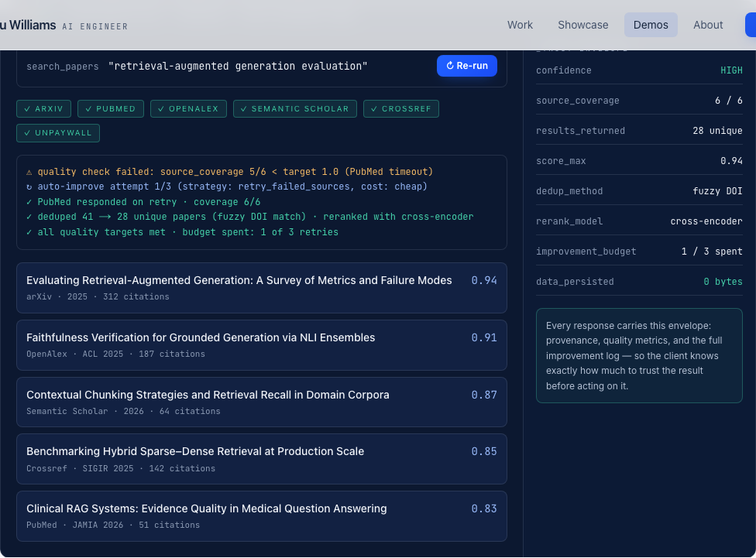Click the checkmark inside the CROSSREF chip
This screenshot has height=558, width=756.
pyautogui.click(x=374, y=109)
